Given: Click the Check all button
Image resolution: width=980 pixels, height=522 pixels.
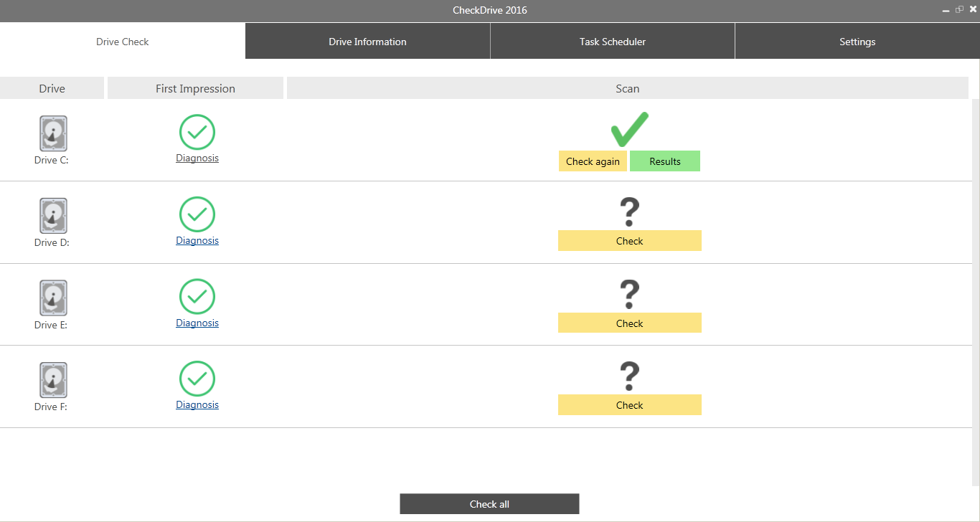Looking at the screenshot, I should [489, 504].
